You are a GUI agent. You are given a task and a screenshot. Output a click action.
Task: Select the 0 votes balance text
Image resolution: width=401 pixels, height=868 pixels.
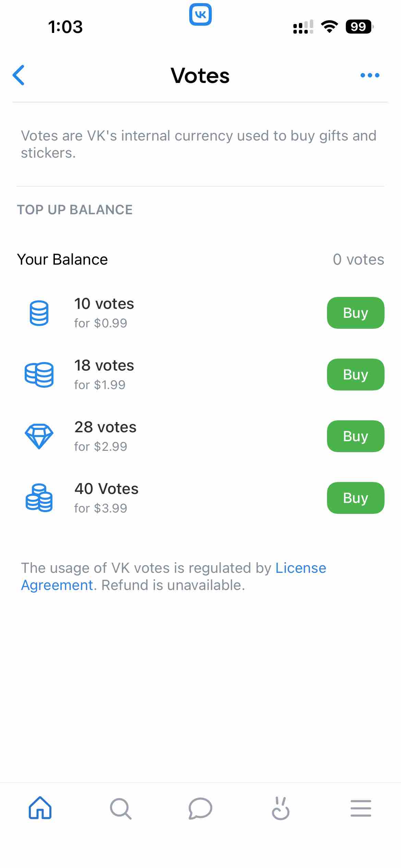358,260
